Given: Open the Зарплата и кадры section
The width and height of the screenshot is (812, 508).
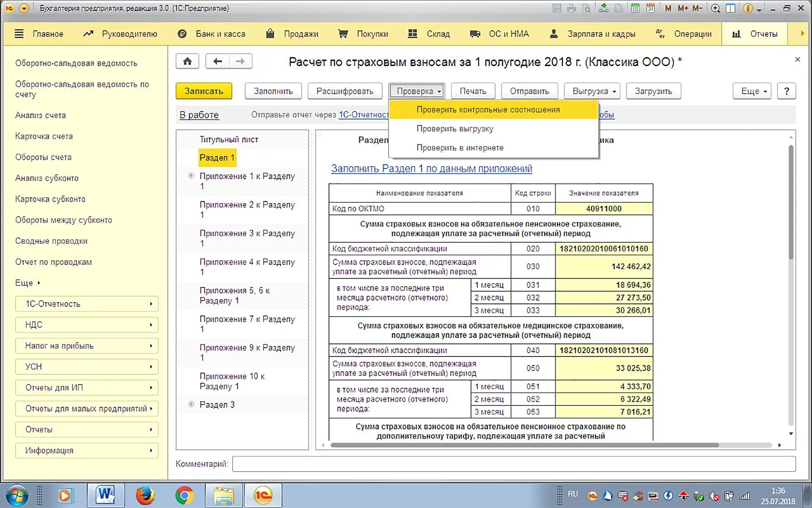Looking at the screenshot, I should (x=592, y=34).
